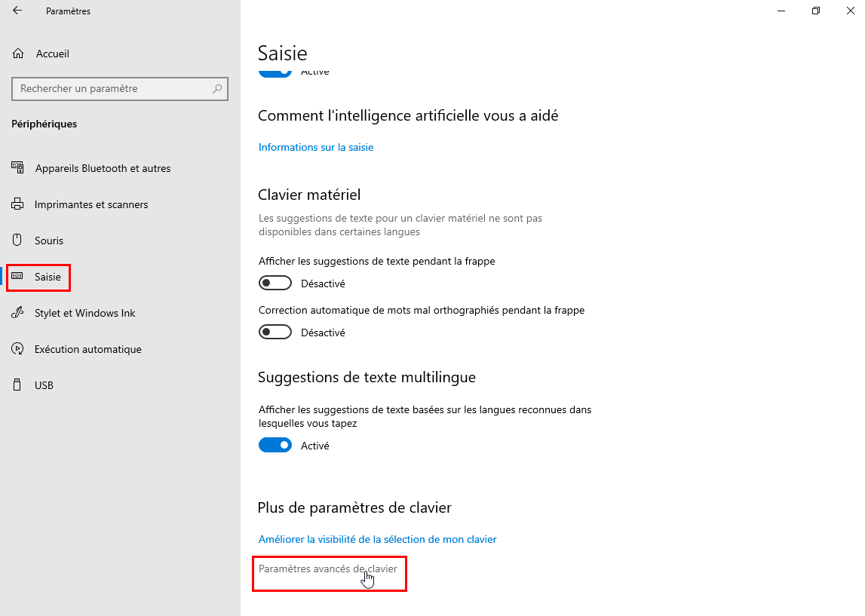
Task: Click the back arrow icon
Action: coord(17,11)
